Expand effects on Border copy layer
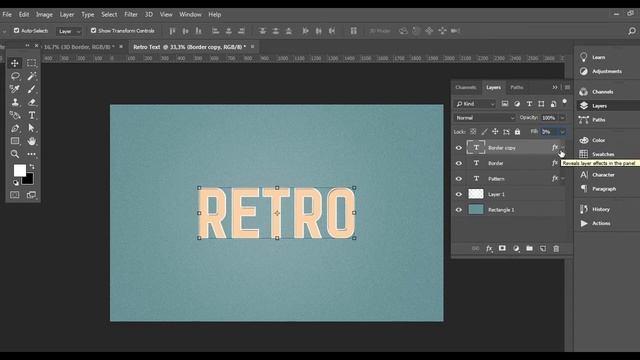Viewport: 640px width, 360px height. click(563, 147)
